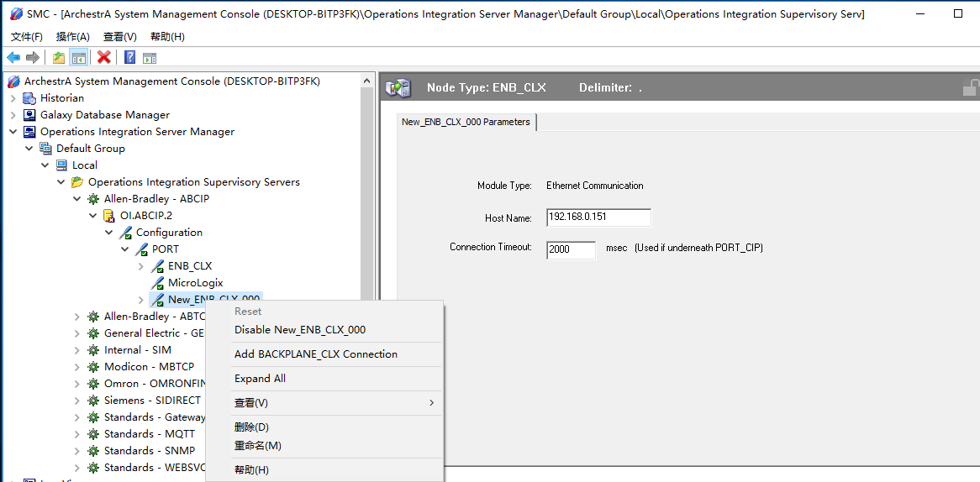Click the Host Name input field
980x482 pixels.
[598, 218]
